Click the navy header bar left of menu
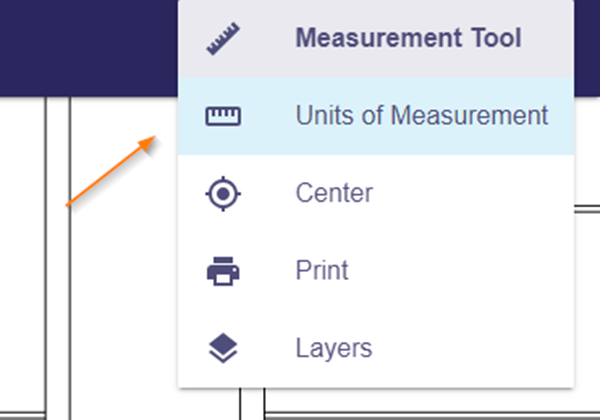Screen dimensions: 600x420 click(89, 48)
